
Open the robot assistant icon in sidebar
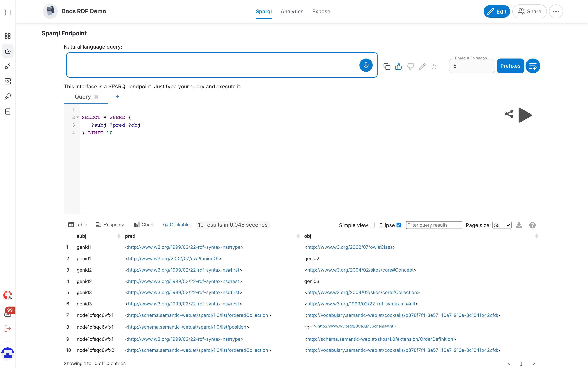(8, 51)
